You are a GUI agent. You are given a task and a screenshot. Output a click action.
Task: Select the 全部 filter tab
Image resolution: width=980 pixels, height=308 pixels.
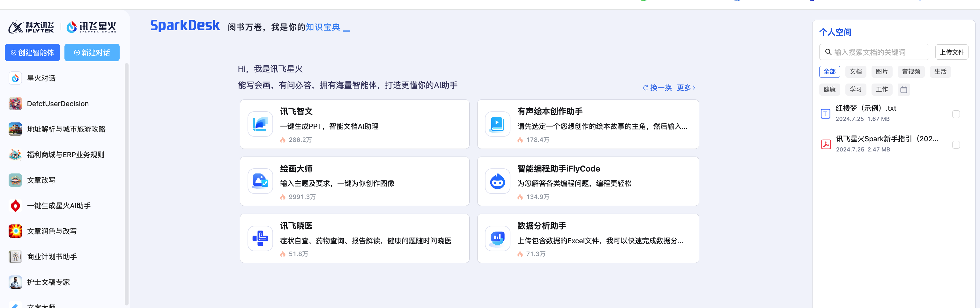tap(829, 71)
